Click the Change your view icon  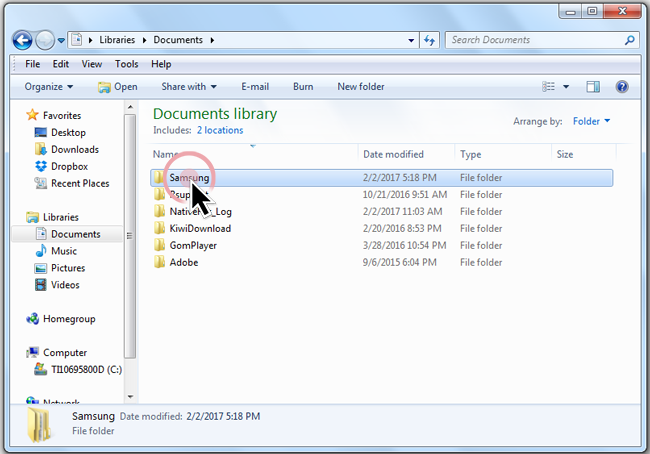tap(548, 87)
